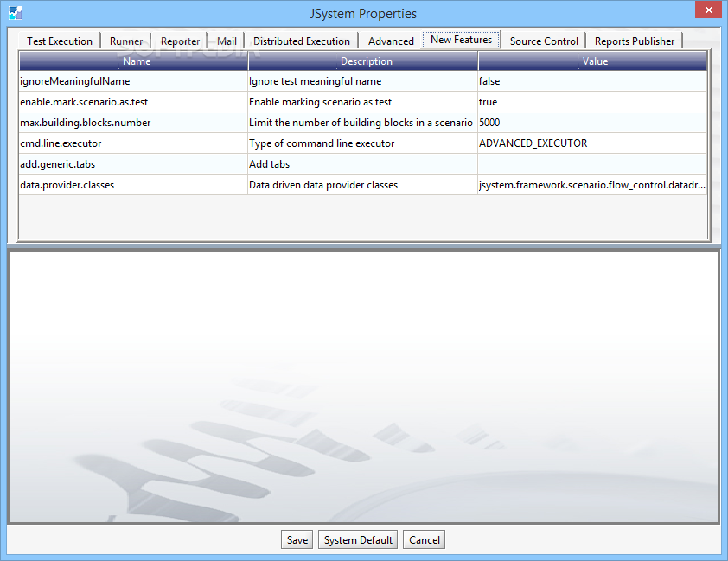
Task: Edit the 'false' value of ignoreMeaningfulName
Action: click(x=593, y=81)
